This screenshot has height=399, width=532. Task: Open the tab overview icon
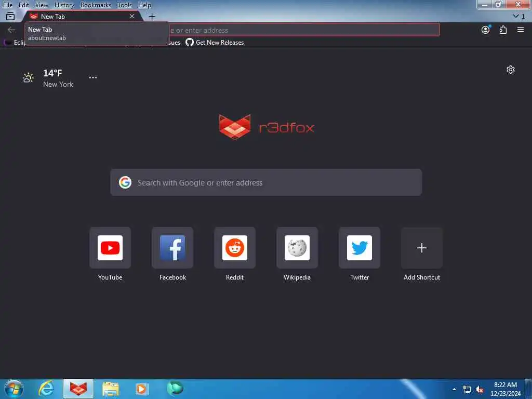coord(10,16)
